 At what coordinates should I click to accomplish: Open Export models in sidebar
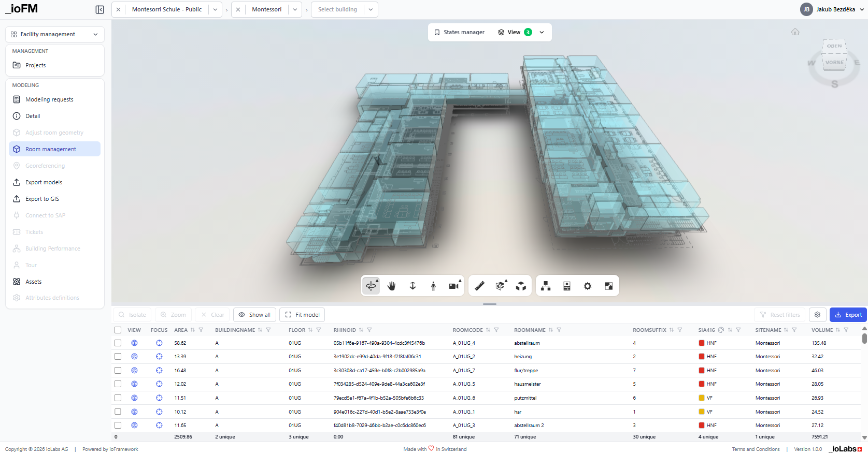[x=44, y=182]
